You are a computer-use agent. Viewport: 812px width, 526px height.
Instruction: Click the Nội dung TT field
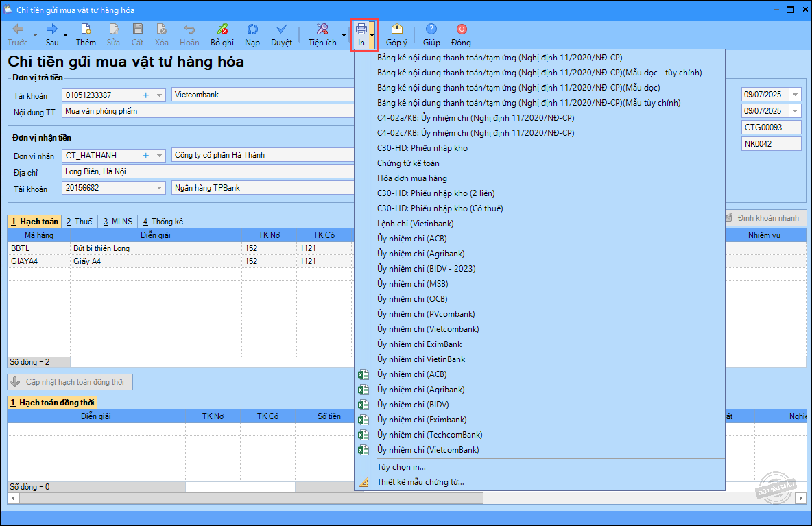(208, 111)
